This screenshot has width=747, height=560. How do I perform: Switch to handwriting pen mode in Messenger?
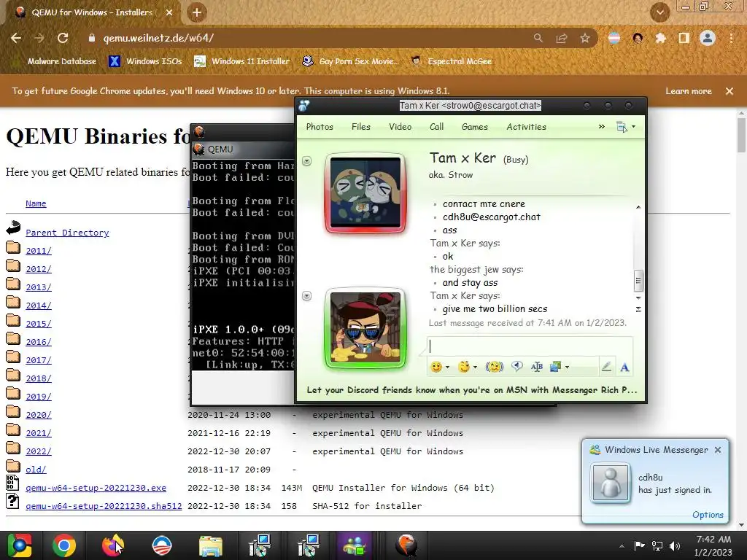coord(606,367)
